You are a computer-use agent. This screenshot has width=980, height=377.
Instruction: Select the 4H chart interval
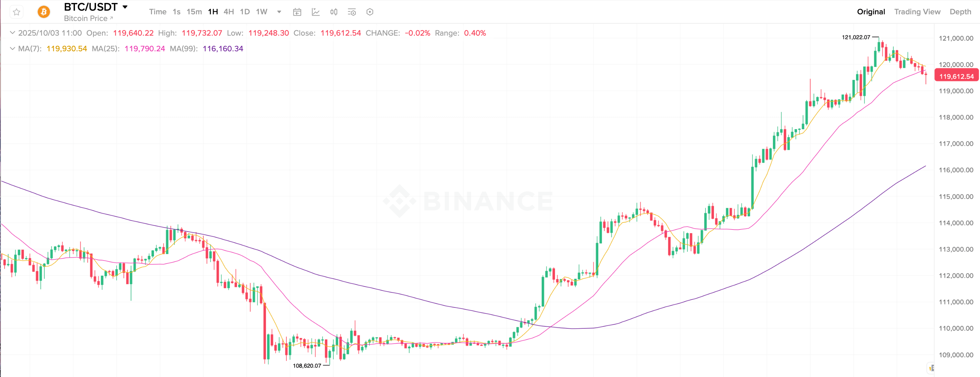(229, 12)
